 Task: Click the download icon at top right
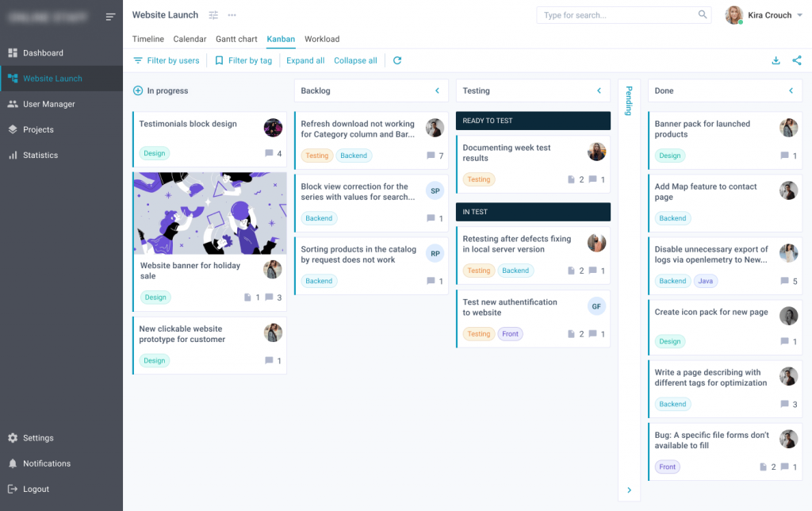pos(776,60)
